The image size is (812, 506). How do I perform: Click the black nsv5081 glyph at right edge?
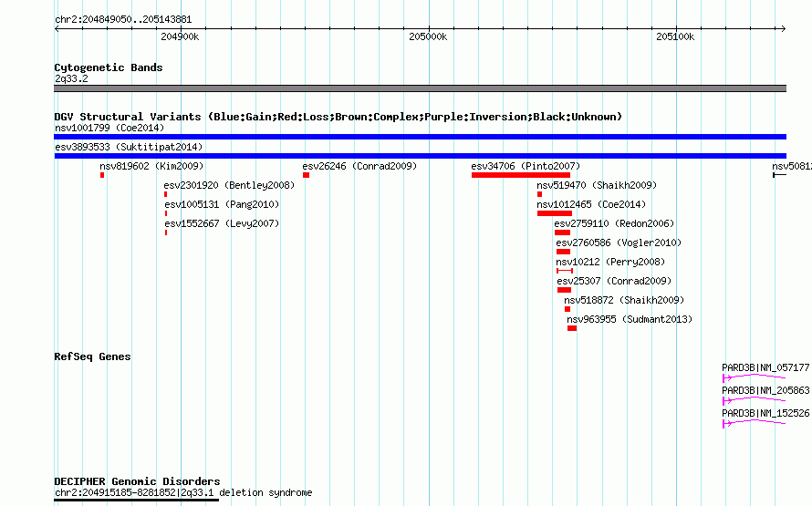[779, 175]
